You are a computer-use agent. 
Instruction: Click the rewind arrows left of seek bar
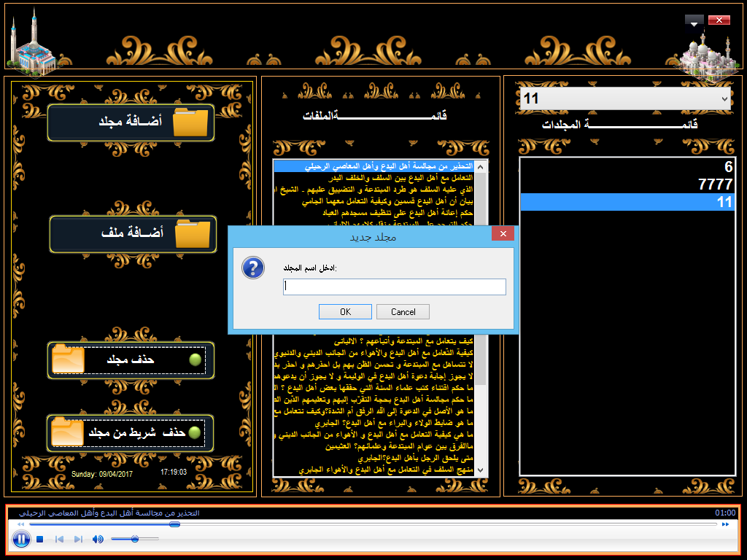[x=21, y=524]
